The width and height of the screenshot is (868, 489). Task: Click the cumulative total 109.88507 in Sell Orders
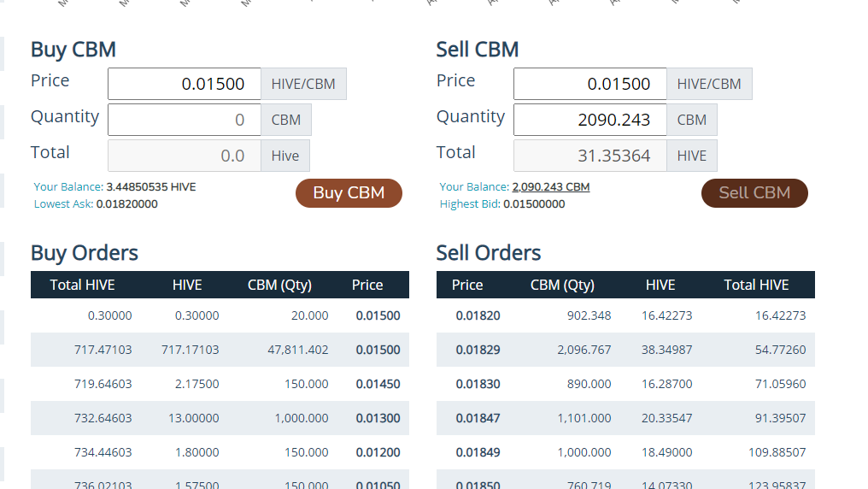(x=777, y=452)
